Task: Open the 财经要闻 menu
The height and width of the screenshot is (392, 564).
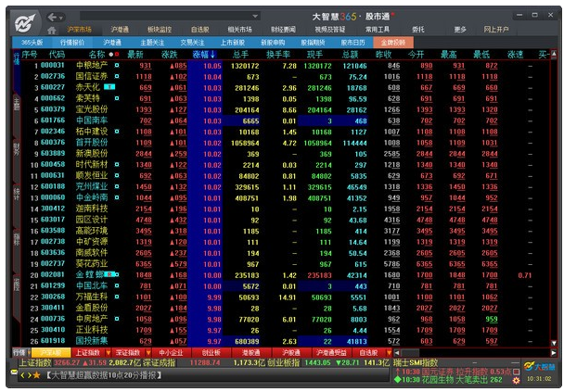Action: coord(283,30)
